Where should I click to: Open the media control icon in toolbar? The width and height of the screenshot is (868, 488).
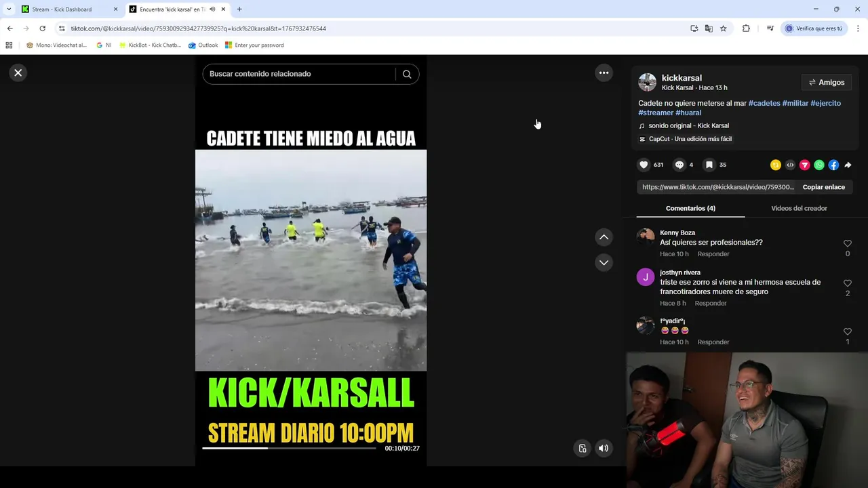pyautogui.click(x=770, y=28)
